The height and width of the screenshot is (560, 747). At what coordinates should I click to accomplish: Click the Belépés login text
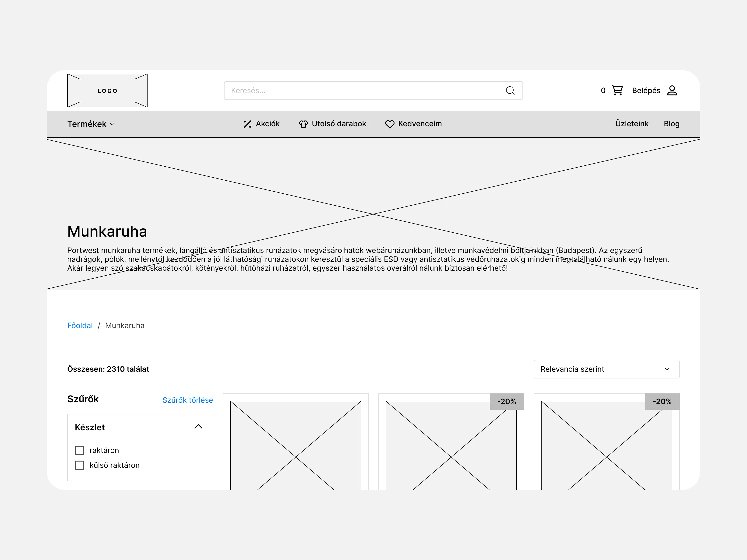(646, 91)
